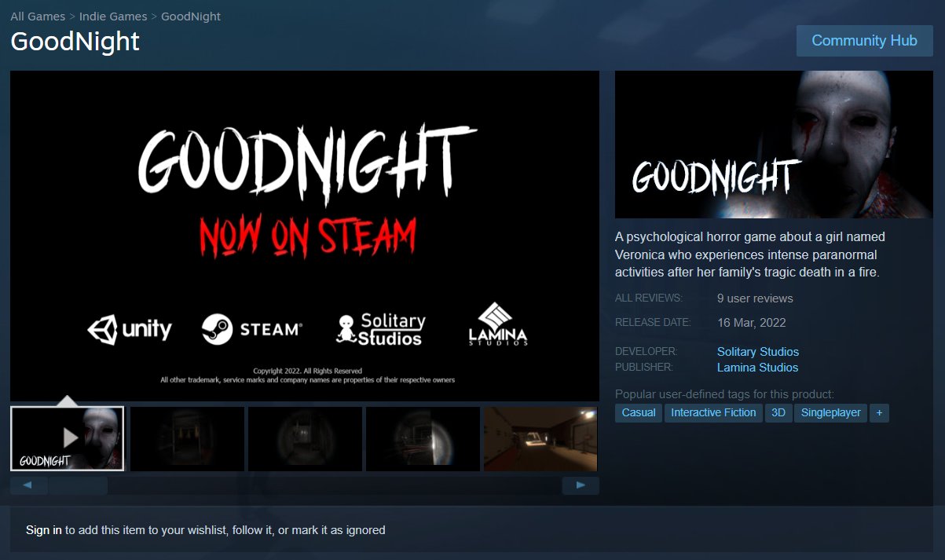The height and width of the screenshot is (560, 945).
Task: Click the 9 user reviews text
Action: (x=755, y=298)
